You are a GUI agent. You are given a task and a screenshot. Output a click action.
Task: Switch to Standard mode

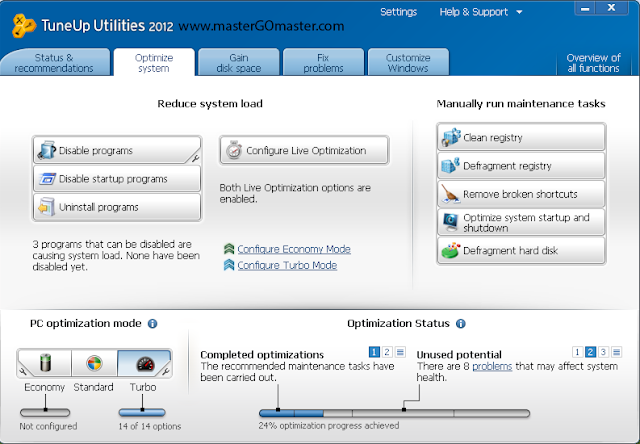94,363
